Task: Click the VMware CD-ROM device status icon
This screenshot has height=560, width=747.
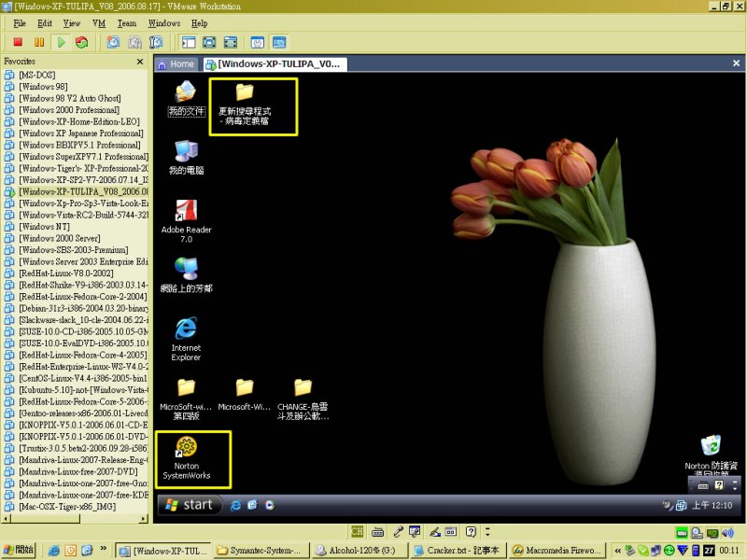Action: [697, 532]
